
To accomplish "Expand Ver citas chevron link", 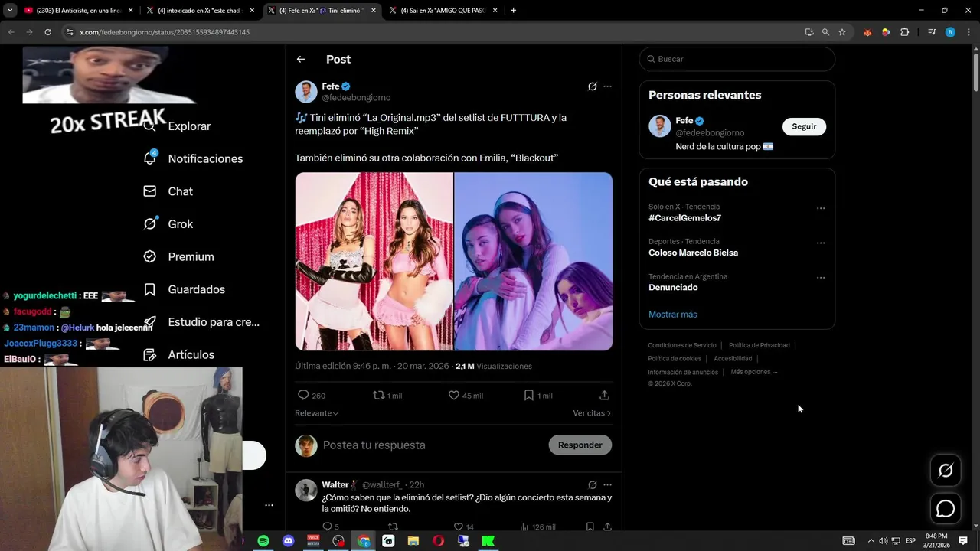I will click(x=592, y=413).
